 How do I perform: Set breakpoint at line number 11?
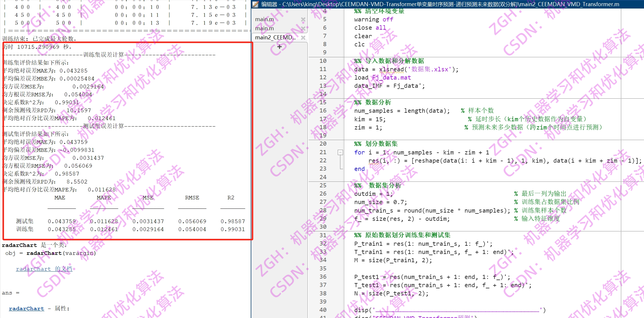point(323,69)
